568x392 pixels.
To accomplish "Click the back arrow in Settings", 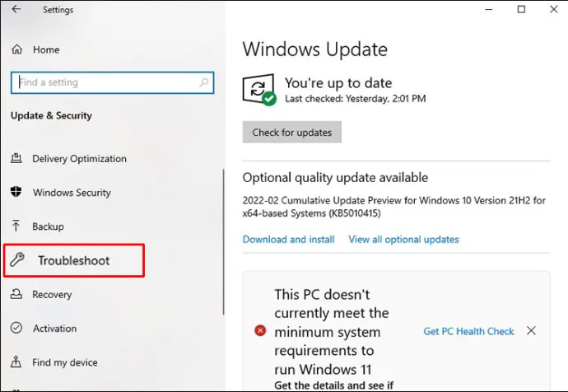I will (16, 9).
